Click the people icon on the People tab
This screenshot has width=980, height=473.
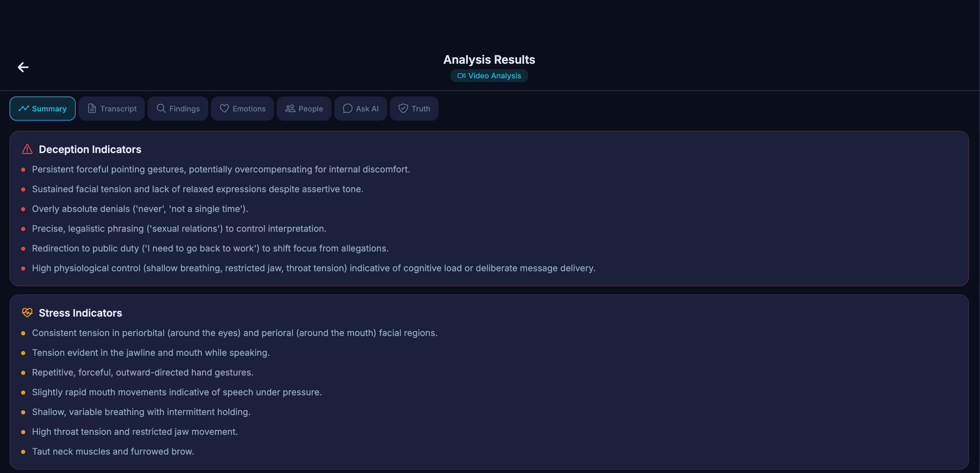290,108
